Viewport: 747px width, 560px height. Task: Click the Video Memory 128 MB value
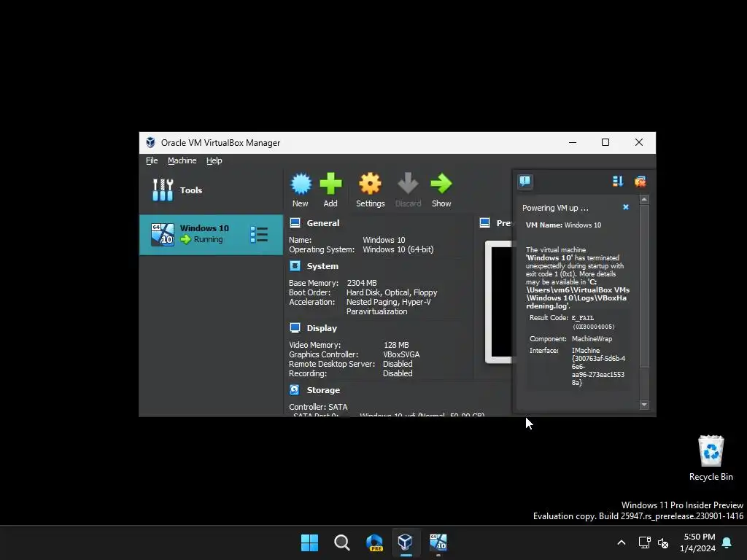[396, 345]
